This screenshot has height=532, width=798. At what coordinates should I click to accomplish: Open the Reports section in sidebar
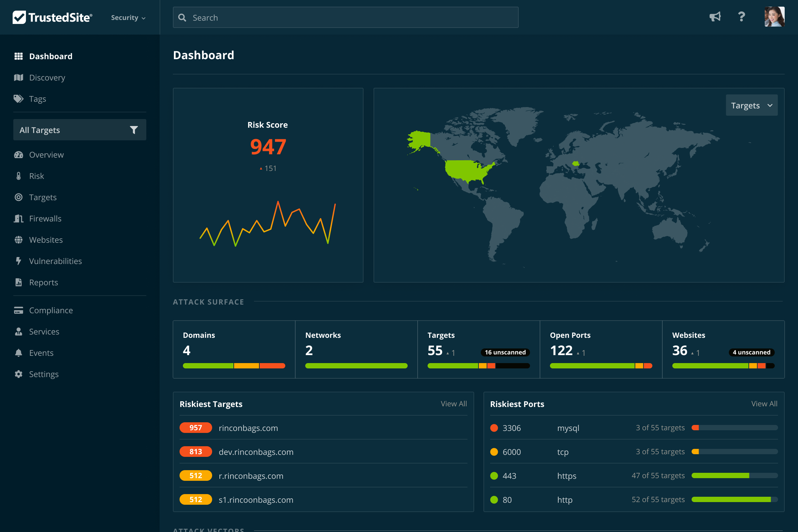point(44,282)
